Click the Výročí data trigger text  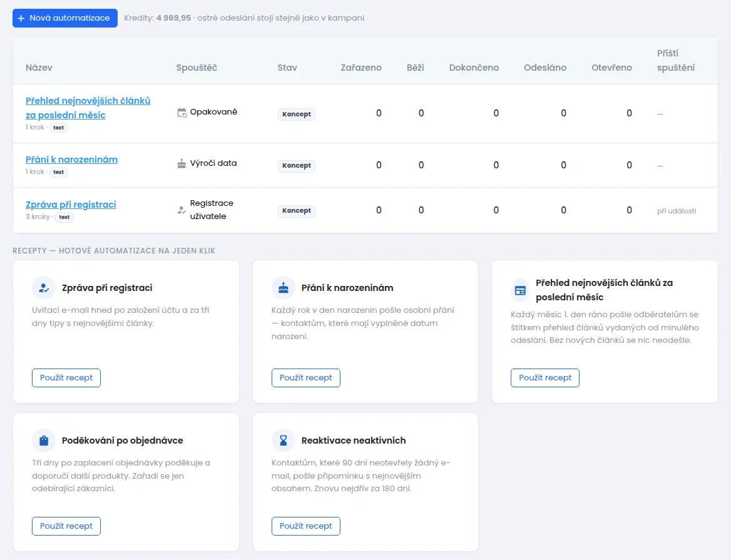[x=213, y=163]
